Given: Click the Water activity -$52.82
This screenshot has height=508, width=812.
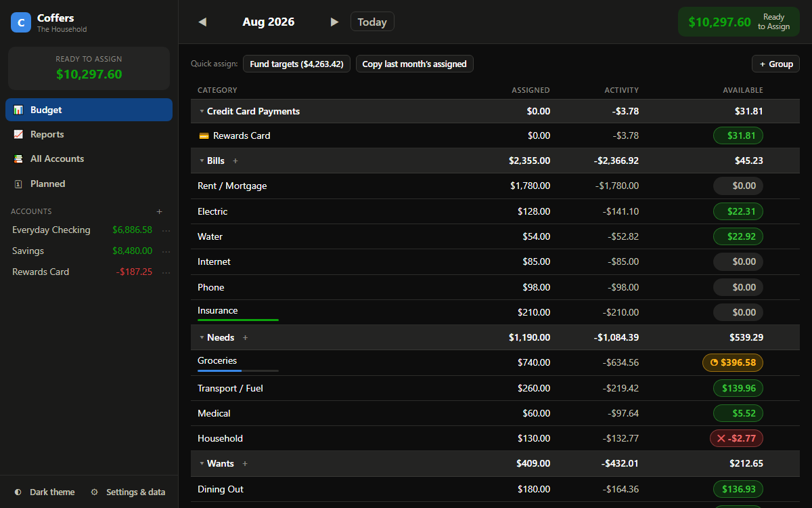Looking at the screenshot, I should click(623, 236).
